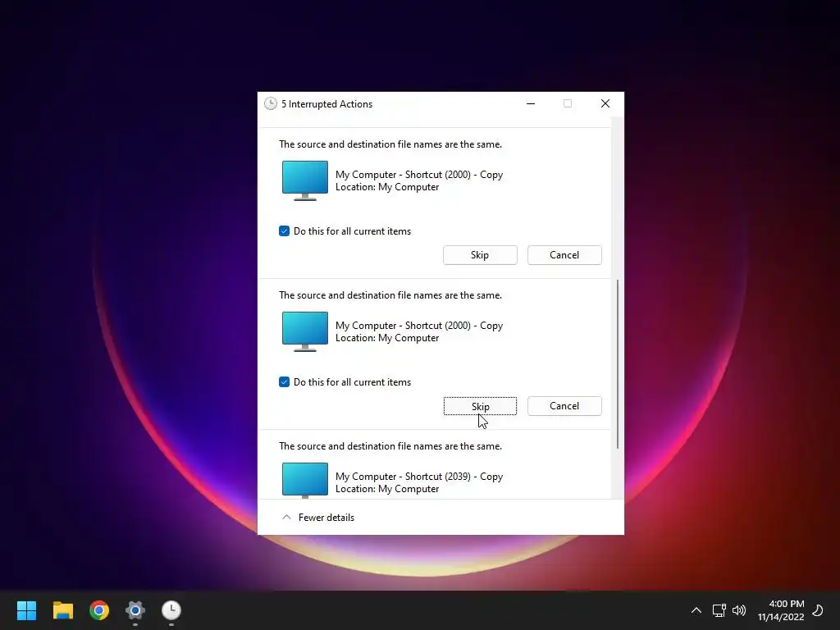
Task: Click the dialog's vertical scrollbar thumb
Action: (618, 363)
